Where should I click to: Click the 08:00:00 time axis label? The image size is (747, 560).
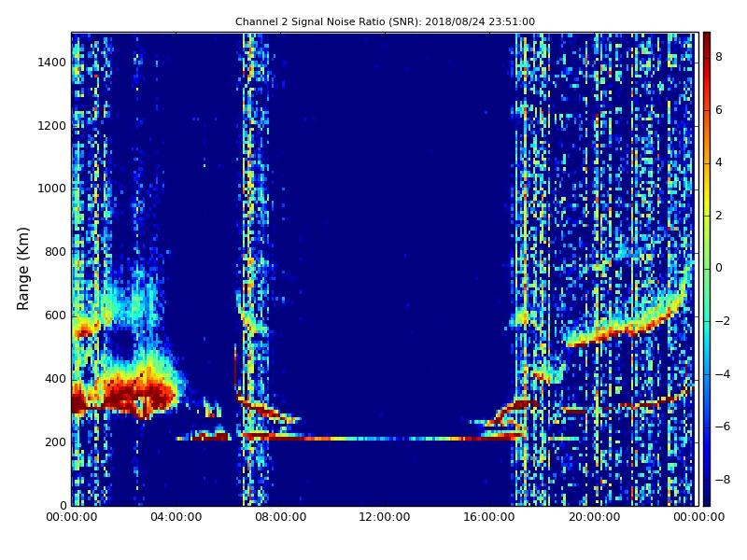pyautogui.click(x=281, y=517)
